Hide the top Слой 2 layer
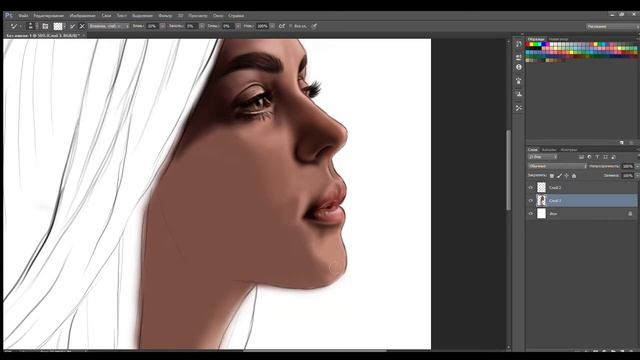 (531, 188)
